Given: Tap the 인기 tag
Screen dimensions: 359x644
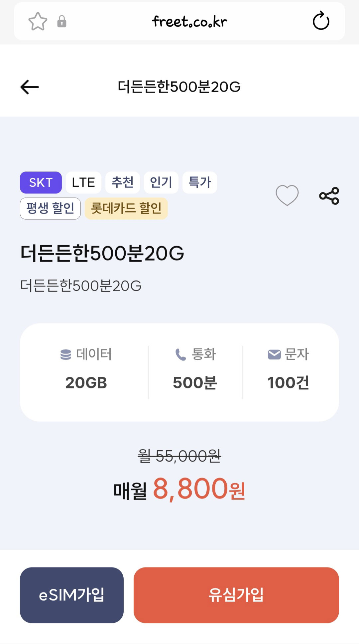Looking at the screenshot, I should pos(161,182).
